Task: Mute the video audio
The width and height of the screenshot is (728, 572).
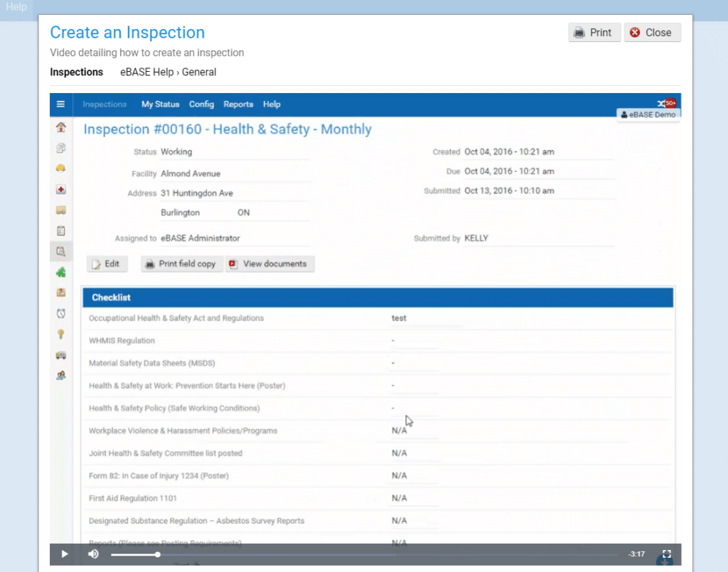Action: coord(93,554)
